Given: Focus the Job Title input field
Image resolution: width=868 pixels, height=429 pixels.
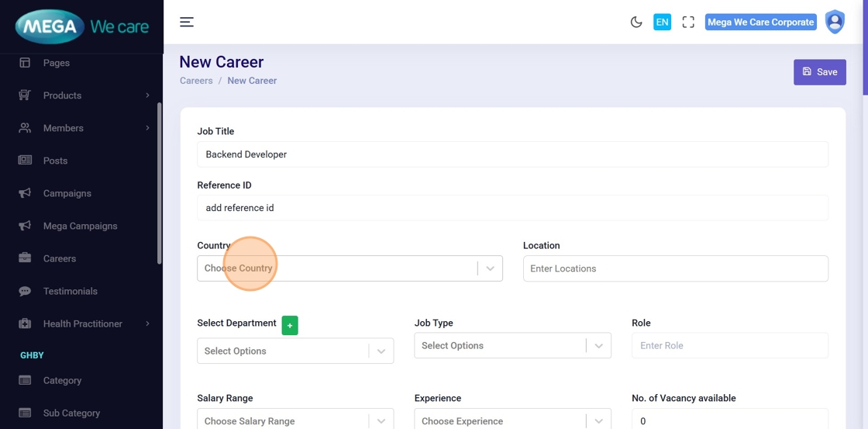Looking at the screenshot, I should 512,154.
